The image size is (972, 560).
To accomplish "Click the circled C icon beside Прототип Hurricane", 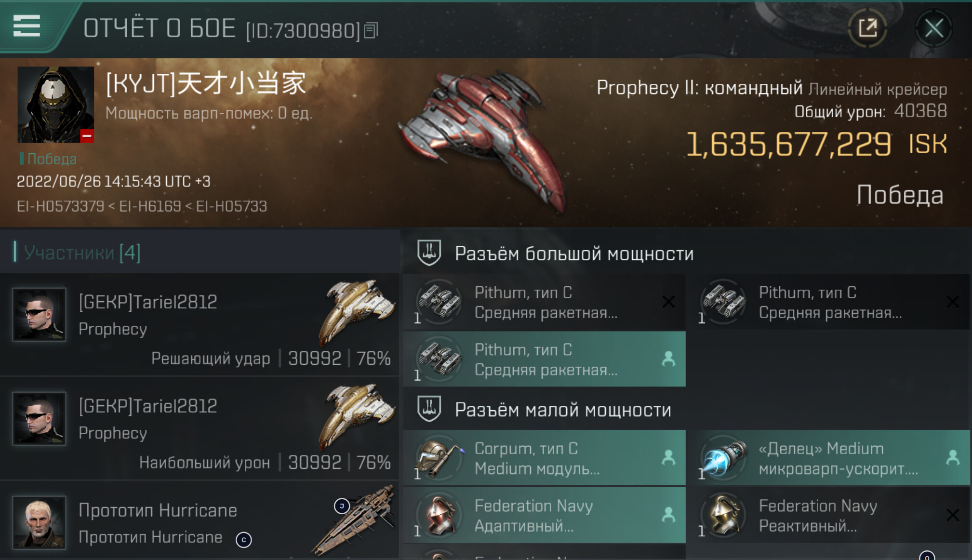I will [244, 540].
